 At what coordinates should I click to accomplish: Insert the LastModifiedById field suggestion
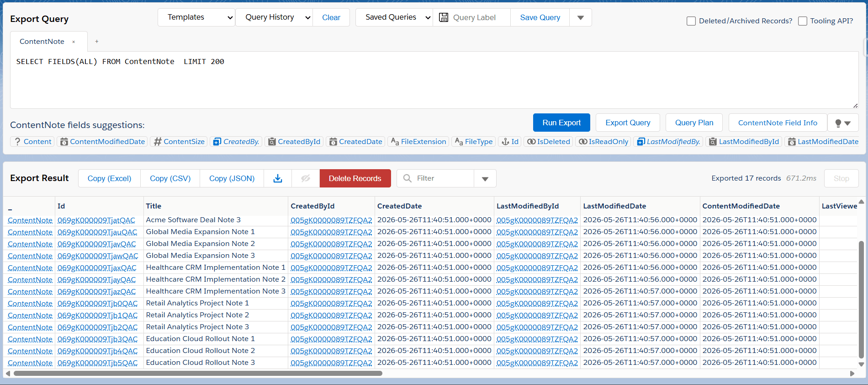[744, 142]
